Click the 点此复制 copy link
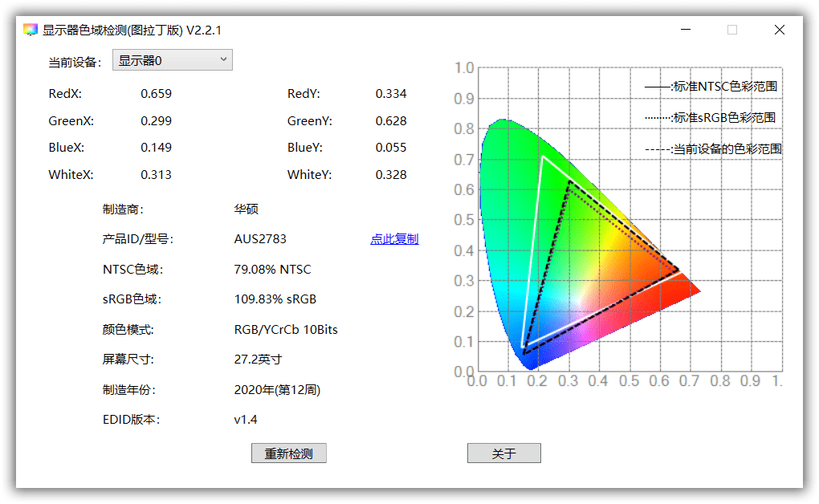This screenshot has height=504, width=819. tap(394, 239)
